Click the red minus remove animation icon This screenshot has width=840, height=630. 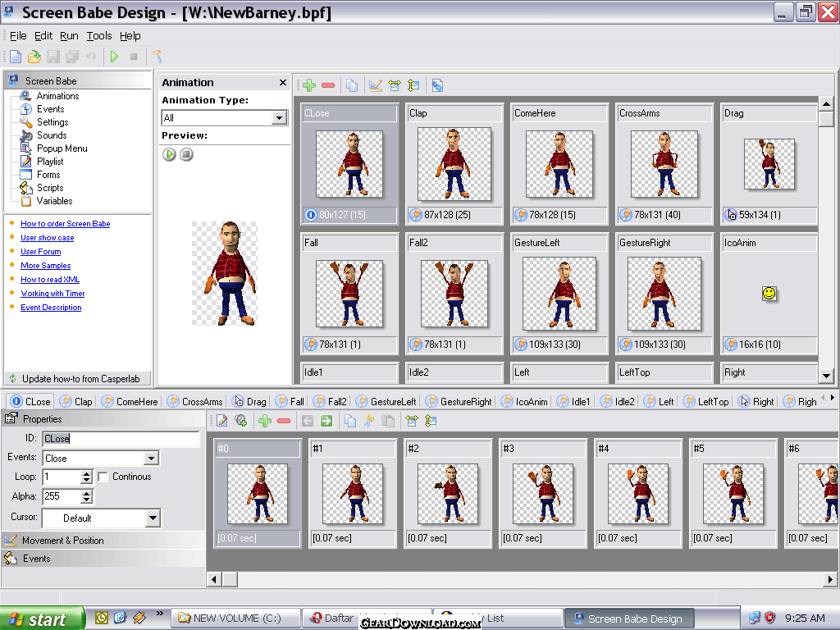click(328, 85)
